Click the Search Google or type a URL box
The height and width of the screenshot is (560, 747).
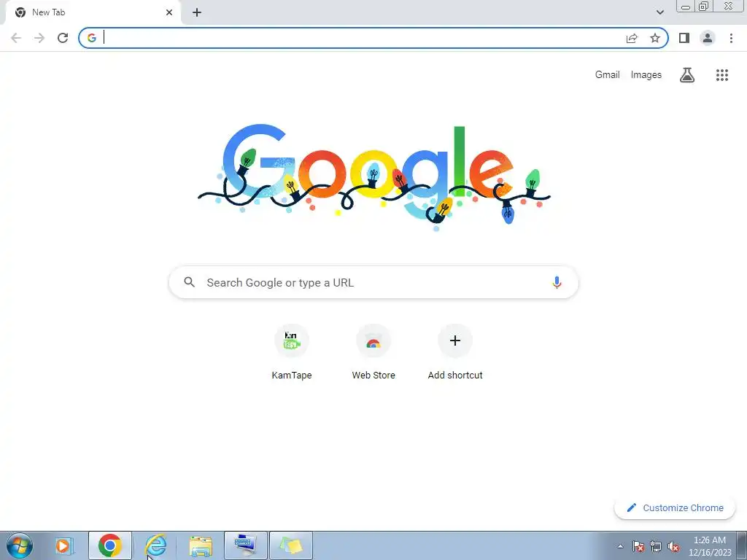(373, 282)
